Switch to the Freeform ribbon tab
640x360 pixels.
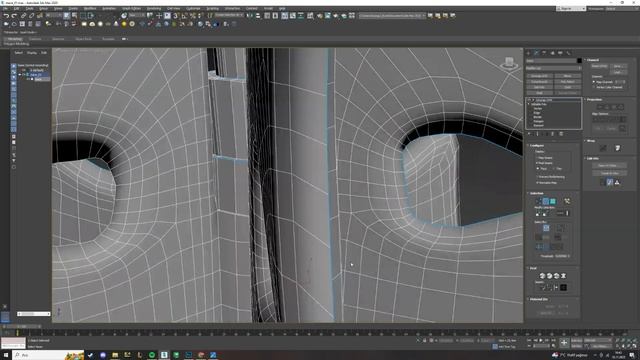35,39
